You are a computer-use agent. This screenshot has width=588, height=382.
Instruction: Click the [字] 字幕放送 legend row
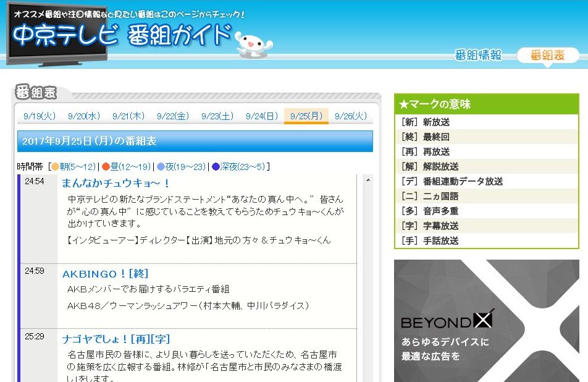(x=486, y=226)
